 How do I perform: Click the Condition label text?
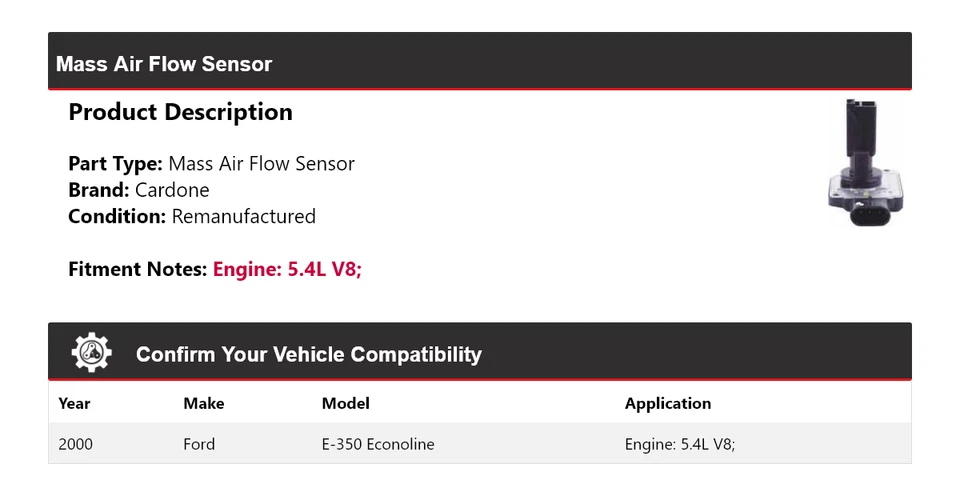116,216
